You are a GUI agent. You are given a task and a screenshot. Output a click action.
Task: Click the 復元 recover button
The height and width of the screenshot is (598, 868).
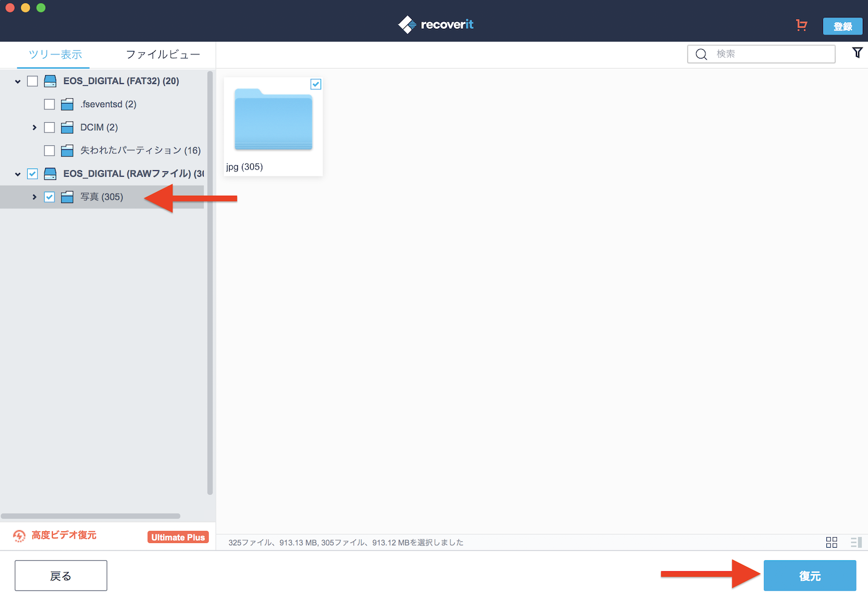(810, 576)
